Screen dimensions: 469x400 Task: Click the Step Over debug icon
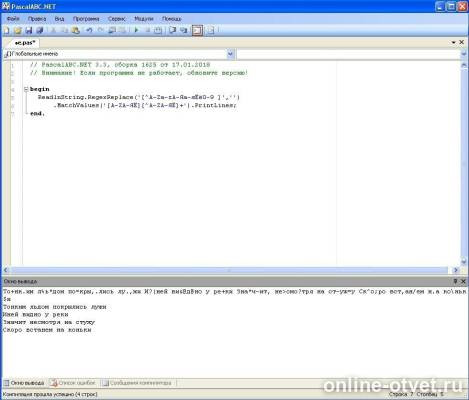tap(183, 31)
